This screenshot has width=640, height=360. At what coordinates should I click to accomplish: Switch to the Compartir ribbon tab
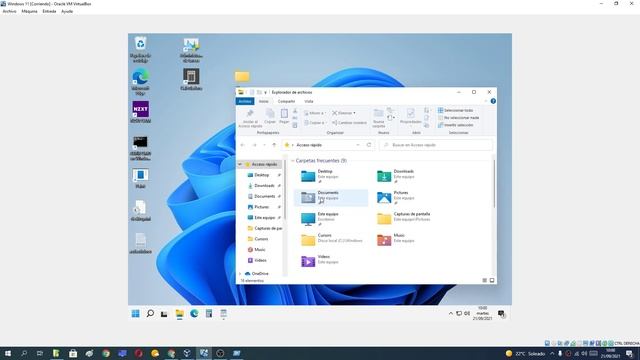[x=286, y=101]
